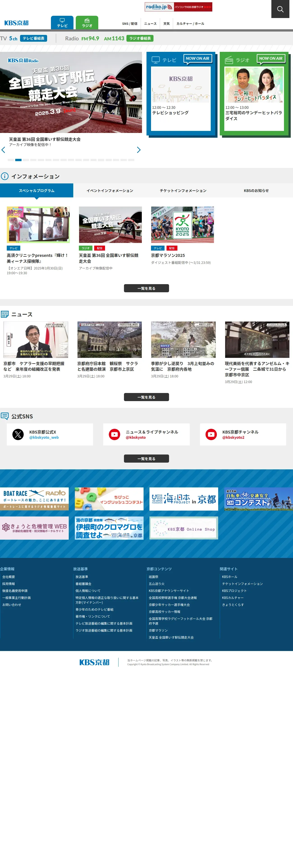Select the チケットインフォメーション tab
Image resolution: width=293 pixels, height=868 pixels.
[x=183, y=190]
